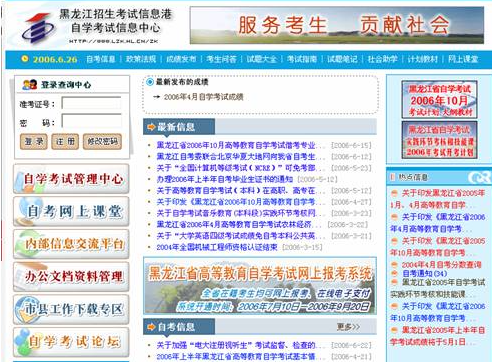The height and width of the screenshot is (362, 492).
Task: Open the 自考网上课堂 sidebar banner
Action: point(71,211)
